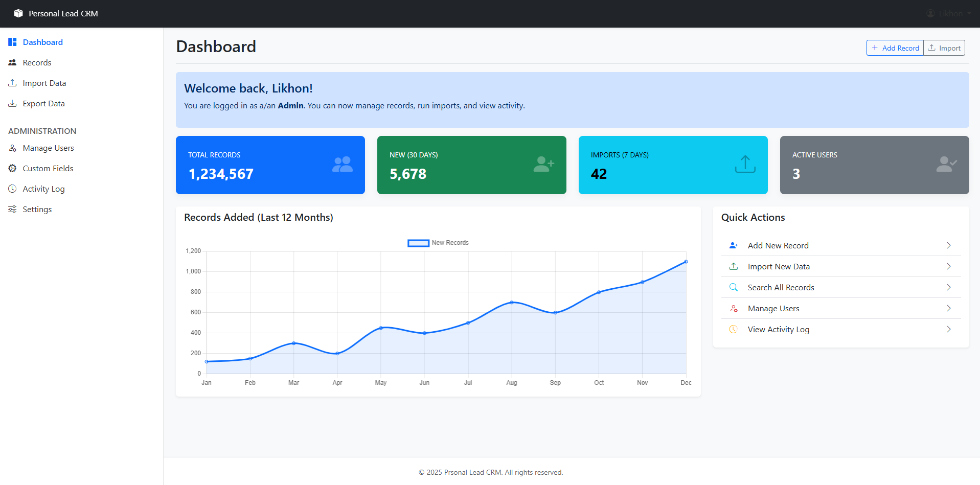Click the people icon on Total Records card
Image resolution: width=980 pixels, height=485 pixels.
point(342,164)
